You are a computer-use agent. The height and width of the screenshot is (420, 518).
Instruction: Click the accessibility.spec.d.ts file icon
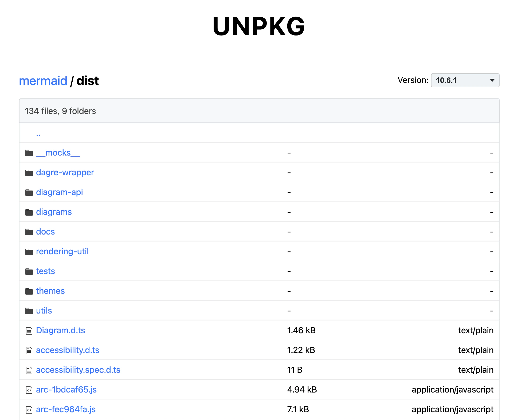[29, 370]
